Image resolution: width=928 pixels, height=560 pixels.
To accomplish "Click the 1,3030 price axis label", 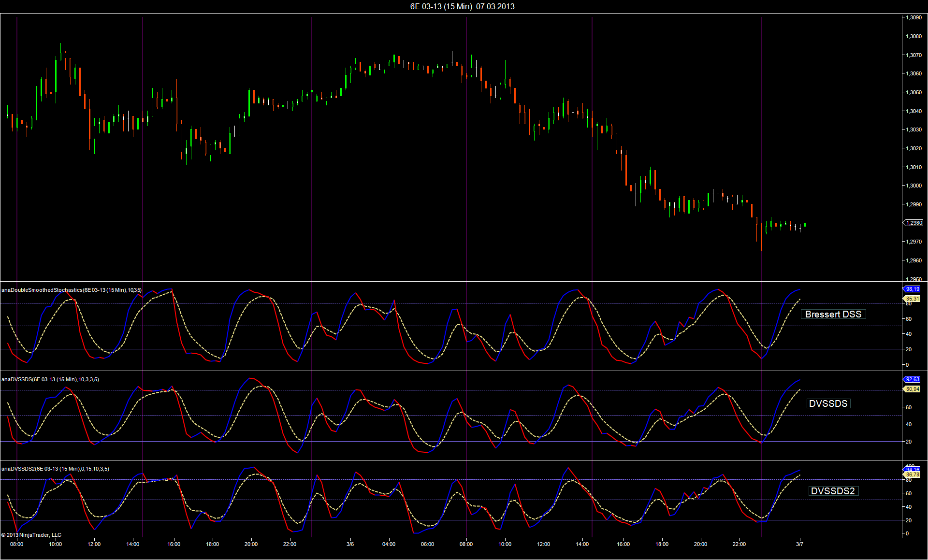I will click(x=913, y=129).
